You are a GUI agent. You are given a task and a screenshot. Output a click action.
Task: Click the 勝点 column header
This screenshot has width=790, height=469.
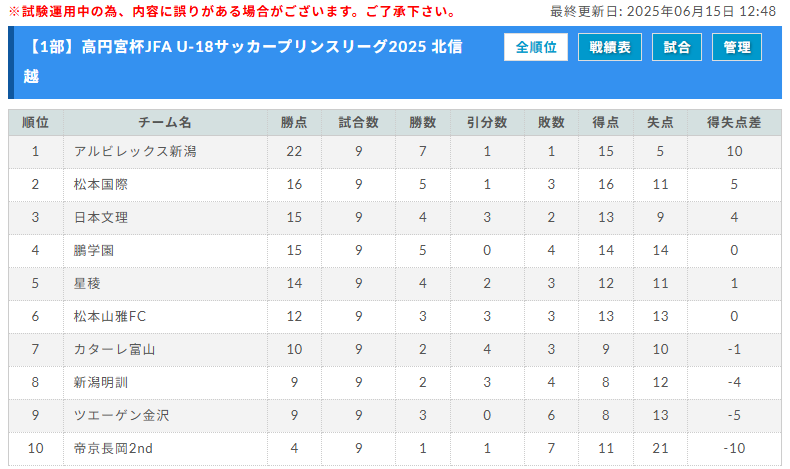[x=294, y=122]
